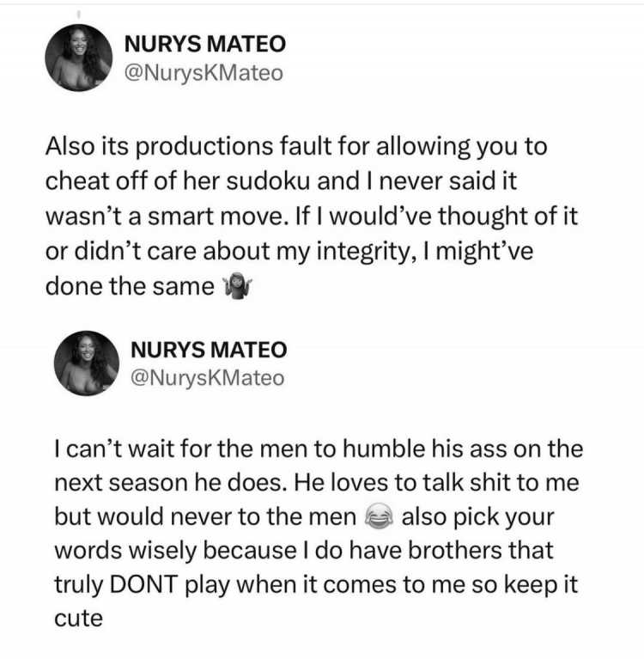Viewport: 644px width, 659px height.
Task: Open the profile picture on the second tweet
Action: point(87,363)
